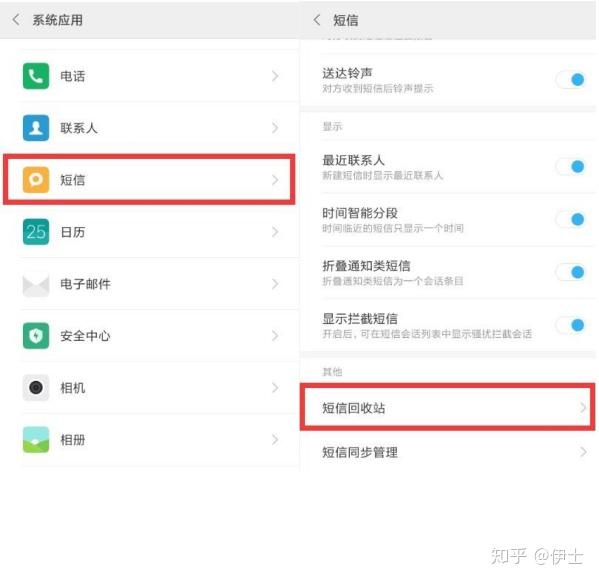Tap the orange 短信 message icon

pyautogui.click(x=36, y=180)
